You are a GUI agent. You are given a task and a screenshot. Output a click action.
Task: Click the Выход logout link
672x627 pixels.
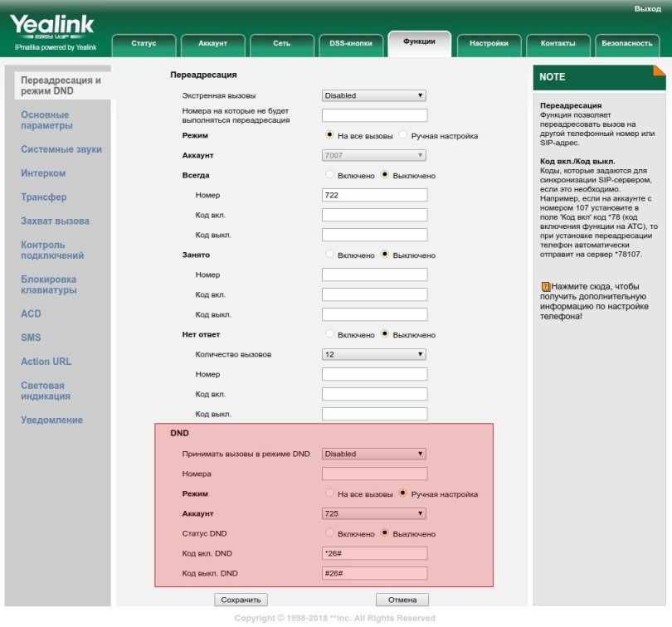647,8
